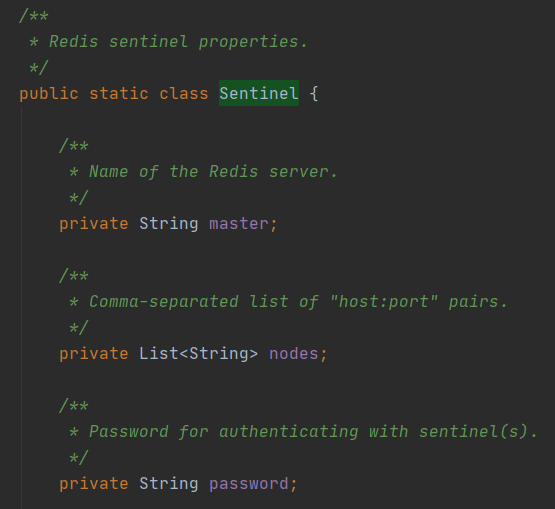Click the private keyword before String master
The width and height of the screenshot is (555, 509).
pos(94,224)
